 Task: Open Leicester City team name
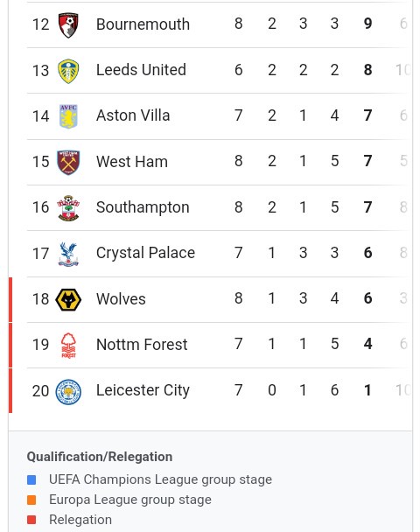pyautogui.click(x=143, y=390)
